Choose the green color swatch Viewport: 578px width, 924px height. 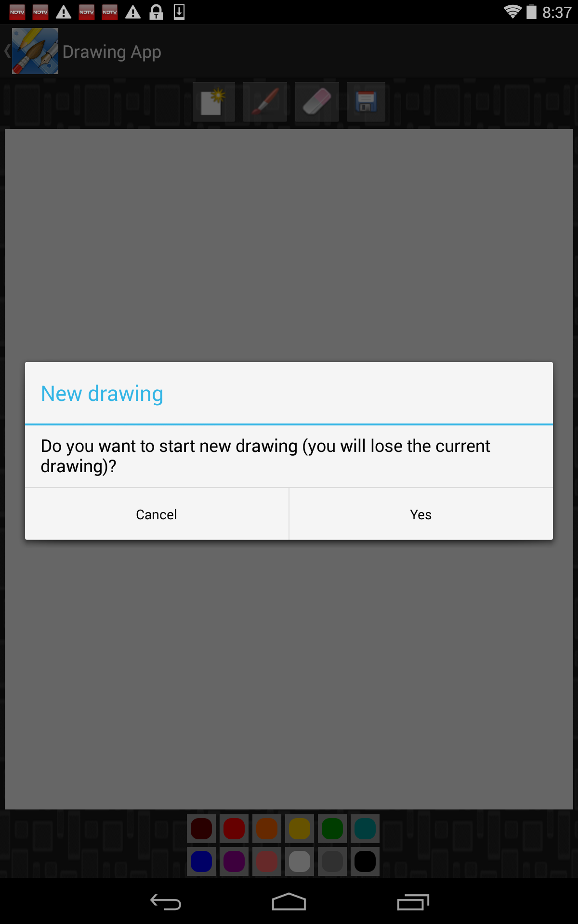coord(332,829)
